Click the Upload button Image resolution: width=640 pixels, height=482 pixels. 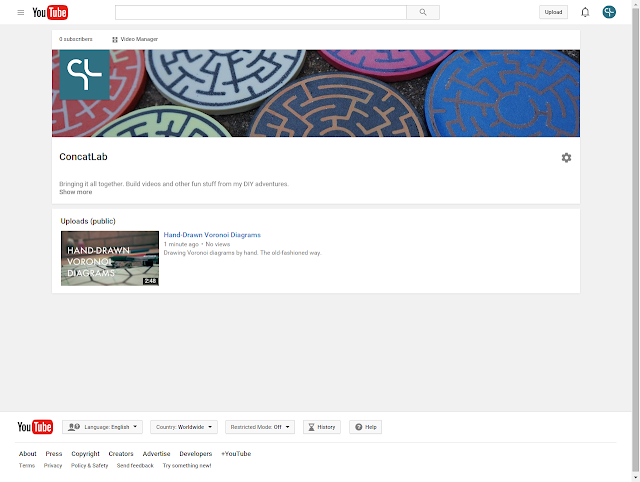pyautogui.click(x=553, y=12)
